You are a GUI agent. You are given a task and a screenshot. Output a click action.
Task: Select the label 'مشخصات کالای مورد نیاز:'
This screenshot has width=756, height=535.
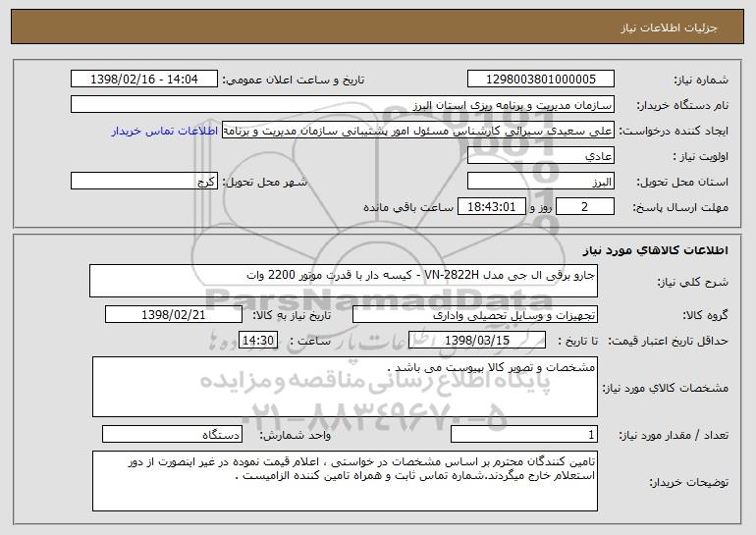pyautogui.click(x=666, y=388)
